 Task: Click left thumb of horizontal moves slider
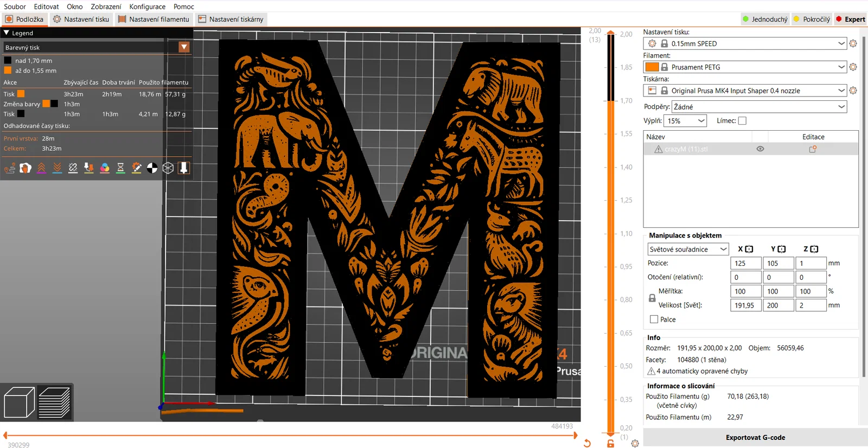[5, 435]
